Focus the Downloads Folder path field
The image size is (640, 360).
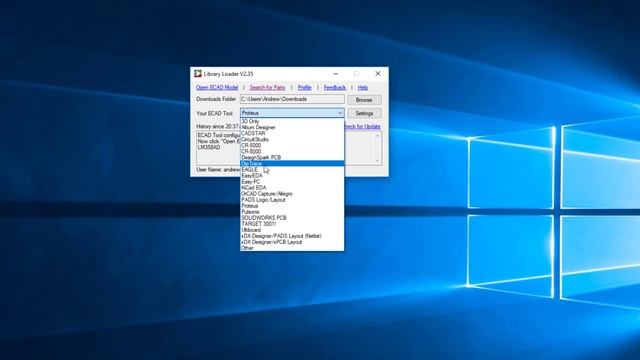pyautogui.click(x=292, y=99)
